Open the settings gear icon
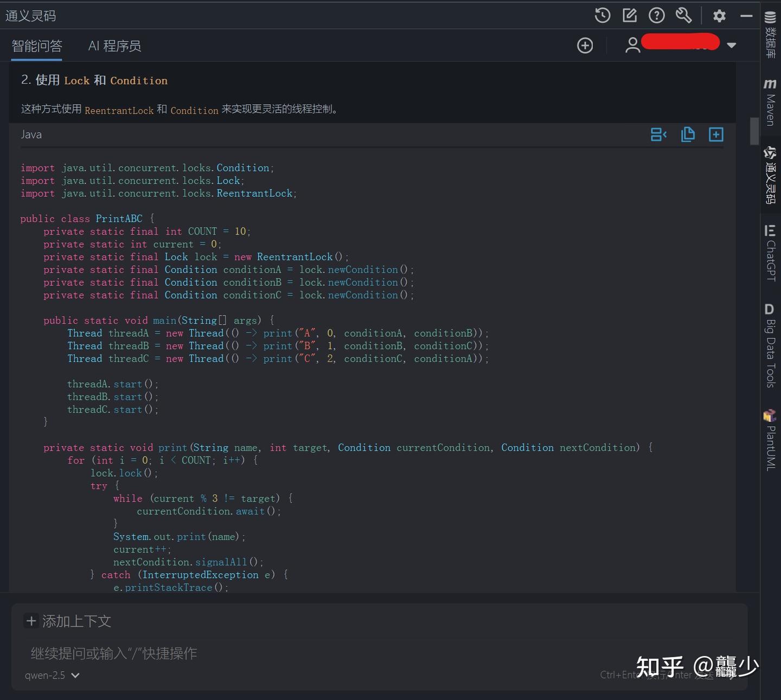The height and width of the screenshot is (700, 781). pos(719,16)
